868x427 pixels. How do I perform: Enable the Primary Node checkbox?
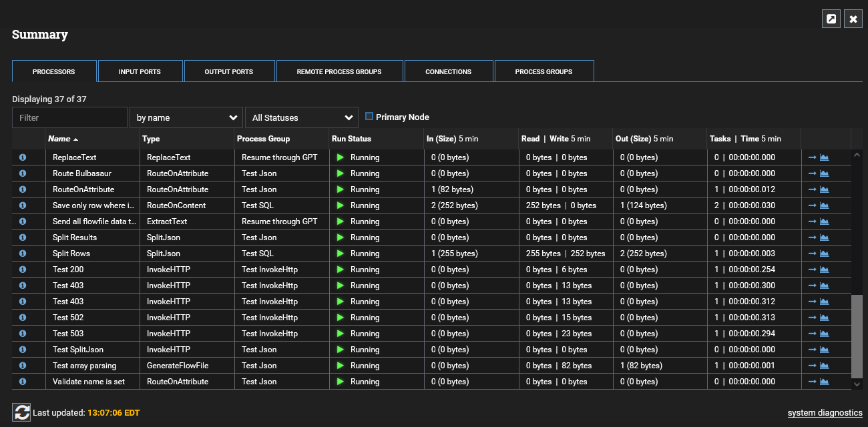(369, 117)
